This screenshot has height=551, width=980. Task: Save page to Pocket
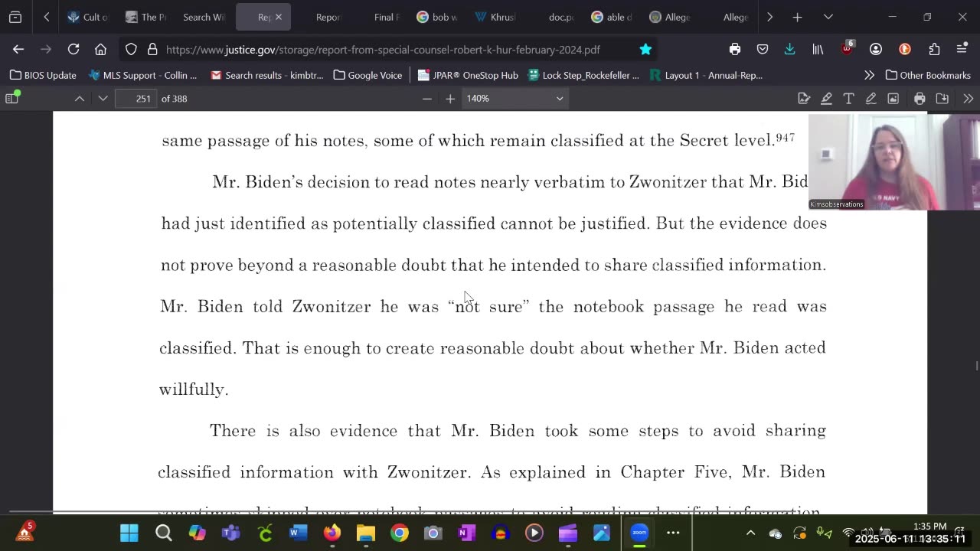[x=763, y=49]
